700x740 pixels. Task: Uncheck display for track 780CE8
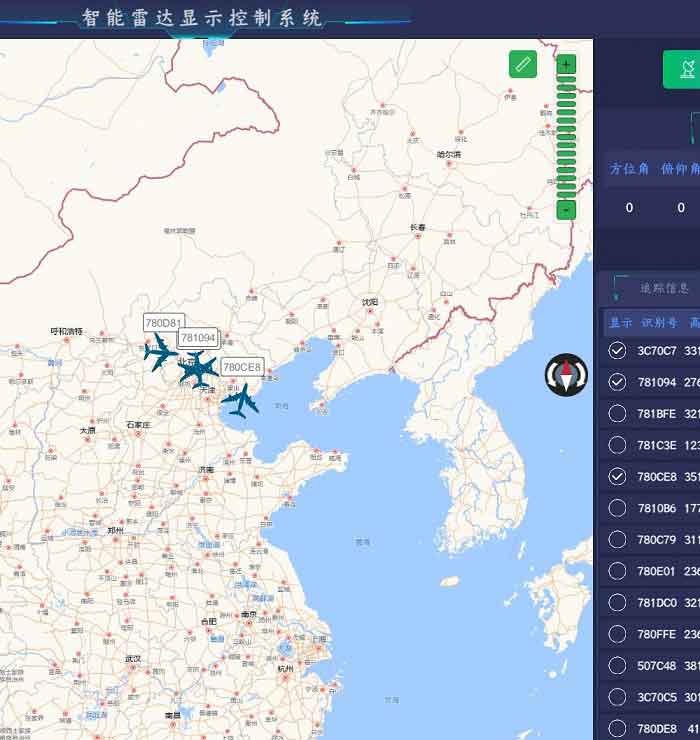point(617,477)
